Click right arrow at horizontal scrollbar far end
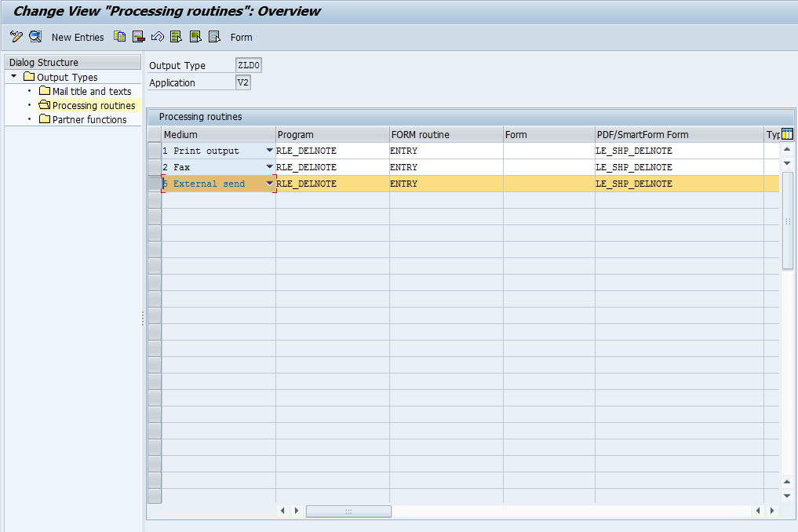Image resolution: width=798 pixels, height=532 pixels. pyautogui.click(x=772, y=511)
